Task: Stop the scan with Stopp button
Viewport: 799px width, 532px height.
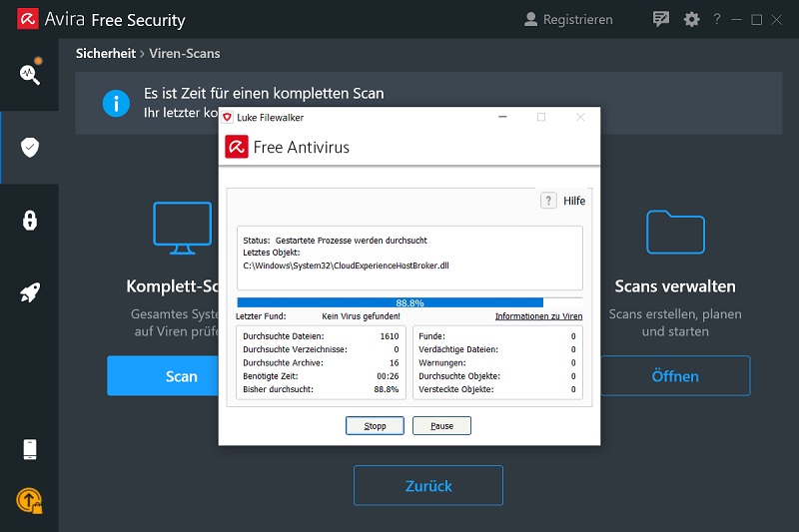Action: tap(375, 425)
